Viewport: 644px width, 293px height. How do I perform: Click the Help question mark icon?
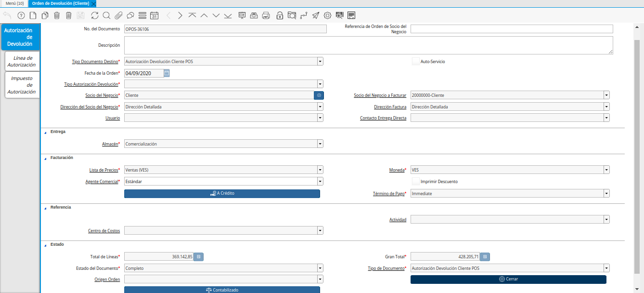(x=21, y=15)
